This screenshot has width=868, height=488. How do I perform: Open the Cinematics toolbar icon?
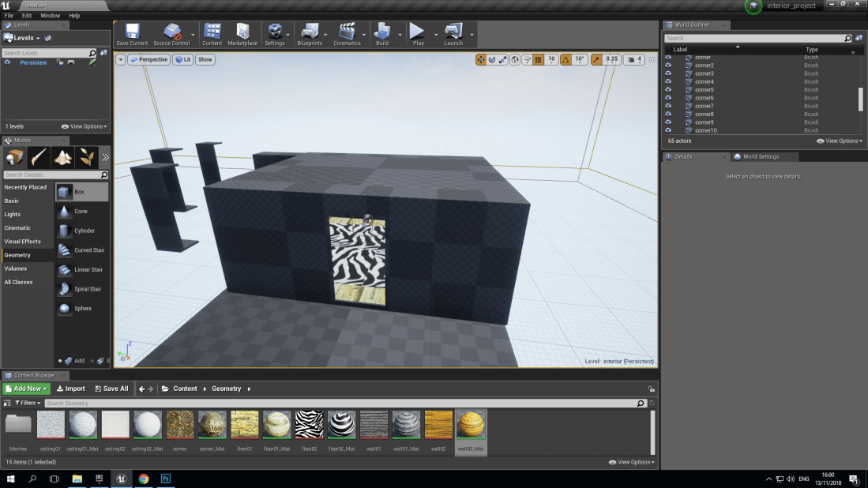click(348, 32)
